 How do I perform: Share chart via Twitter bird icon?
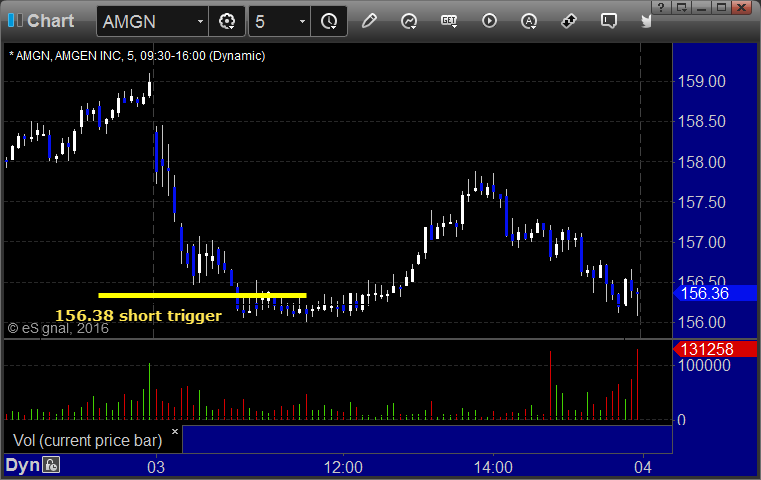click(646, 21)
